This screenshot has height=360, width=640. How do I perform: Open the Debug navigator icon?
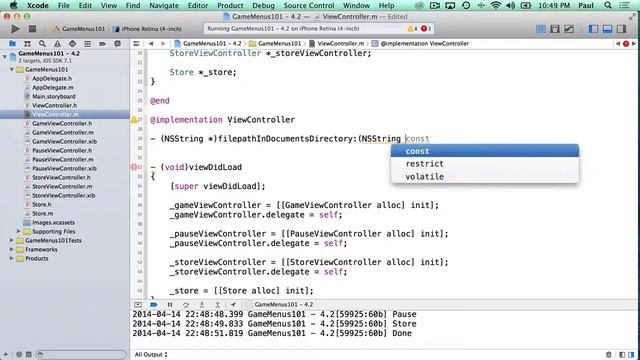coord(87,44)
